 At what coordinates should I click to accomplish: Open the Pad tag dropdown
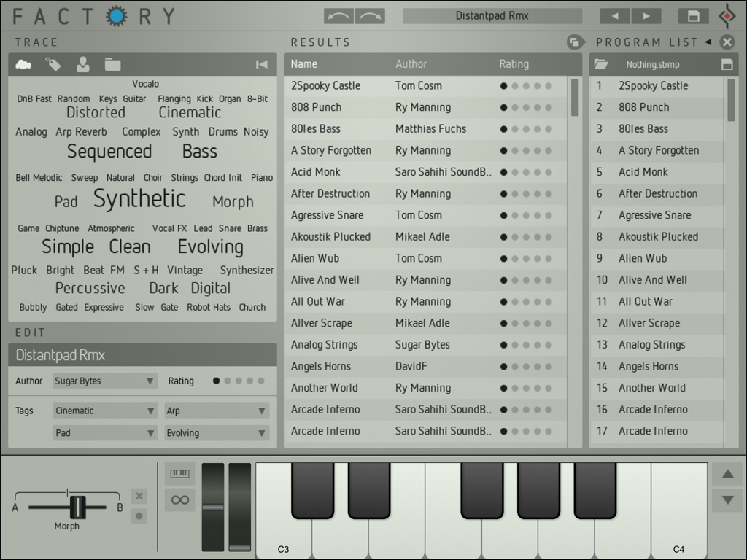[105, 433]
